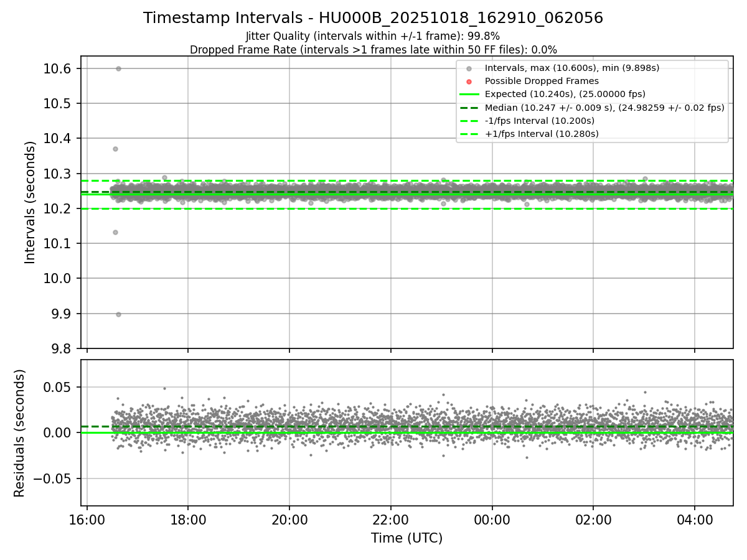
Task: Click legend entry 'Possible Dropped Frames'
Action: (542, 81)
